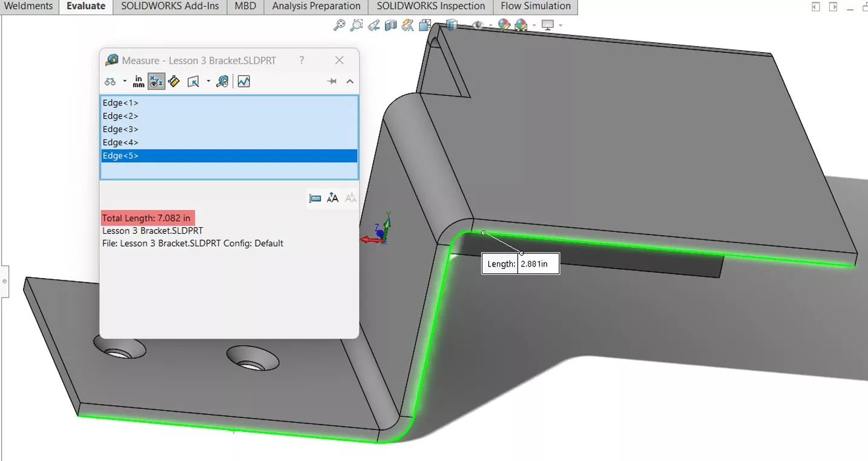The height and width of the screenshot is (461, 868).
Task: Click the ruler icon beside the font size icons
Action: point(315,198)
